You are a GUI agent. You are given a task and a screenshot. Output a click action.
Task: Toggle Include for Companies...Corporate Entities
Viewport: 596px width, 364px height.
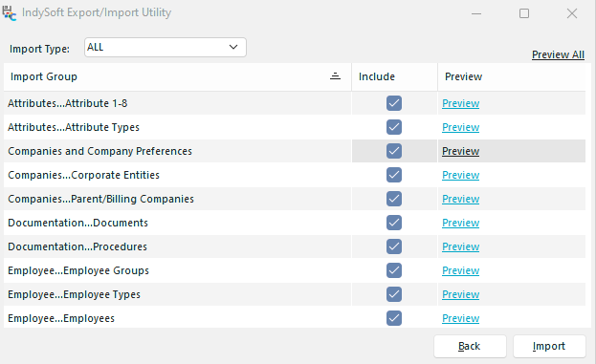[x=394, y=175]
